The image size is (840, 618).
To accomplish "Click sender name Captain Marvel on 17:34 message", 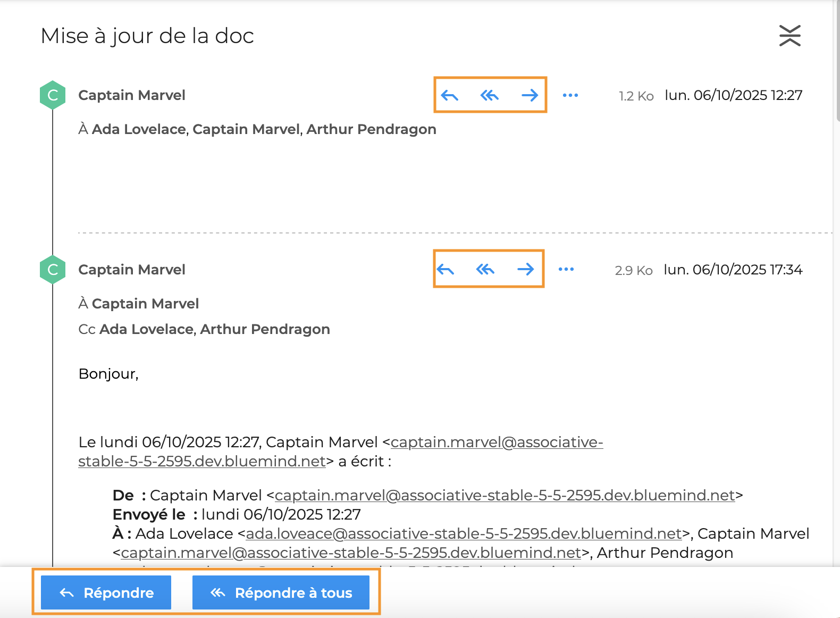I will coord(132,270).
